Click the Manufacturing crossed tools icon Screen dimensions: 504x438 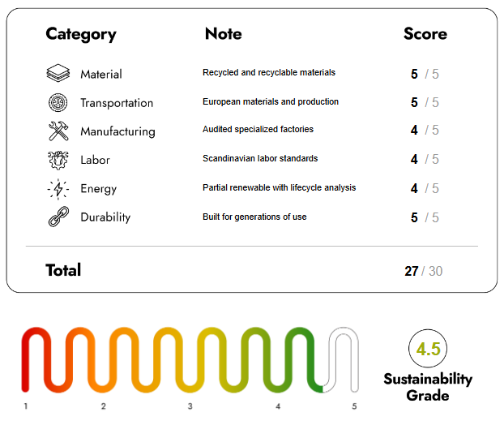click(58, 131)
